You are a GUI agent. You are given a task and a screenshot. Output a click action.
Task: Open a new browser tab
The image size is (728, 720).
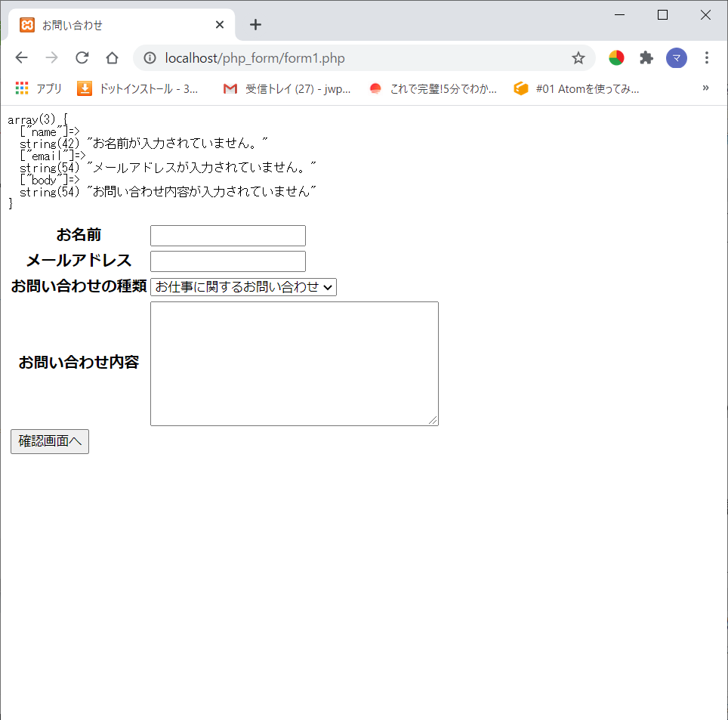point(255,25)
